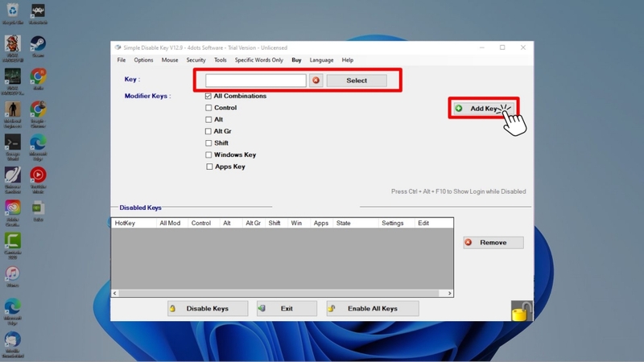Open Recycle Bin on the desktop
Image resolution: width=644 pixels, height=362 pixels.
tap(13, 14)
